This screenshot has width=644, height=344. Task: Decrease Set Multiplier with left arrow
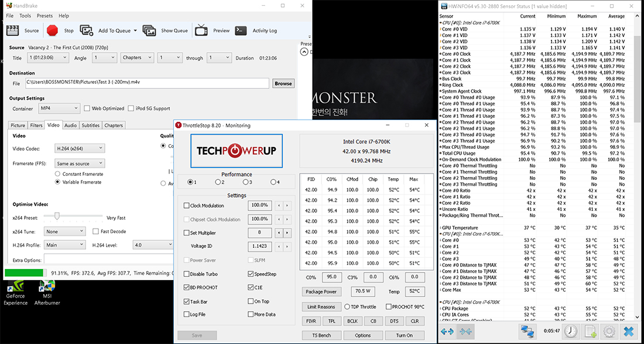(x=280, y=233)
